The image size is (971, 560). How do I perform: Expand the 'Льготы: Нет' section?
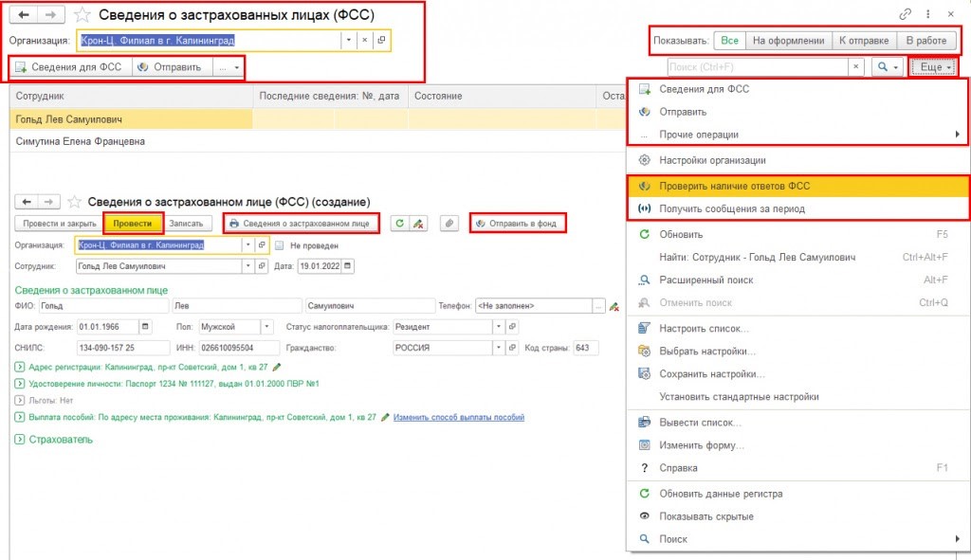(x=20, y=401)
